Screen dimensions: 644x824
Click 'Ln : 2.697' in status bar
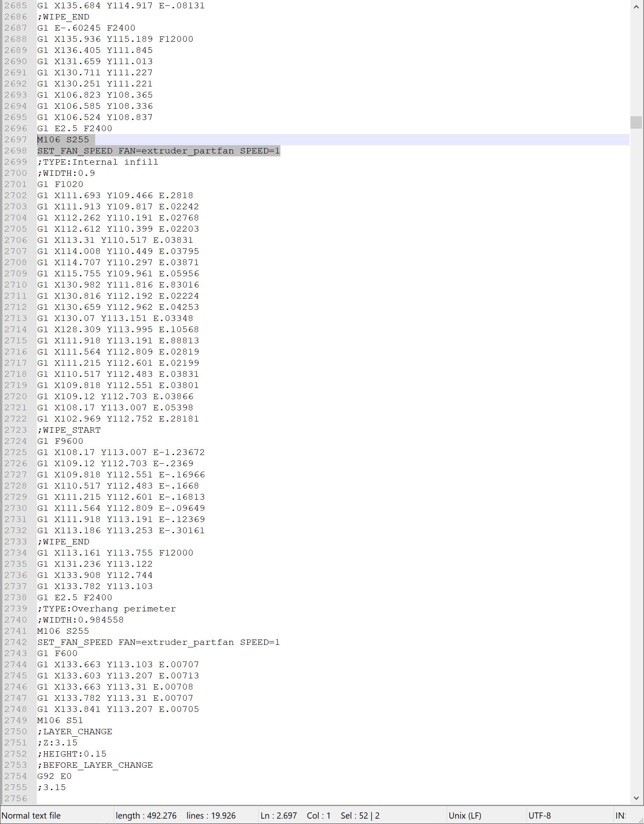click(x=279, y=815)
